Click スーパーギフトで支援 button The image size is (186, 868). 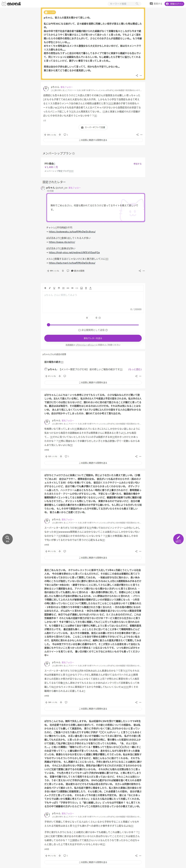pyautogui.click(x=93, y=127)
